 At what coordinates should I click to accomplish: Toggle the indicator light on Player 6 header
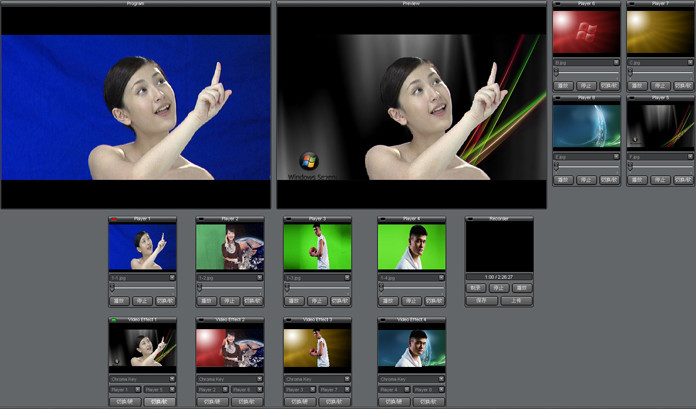(558, 4)
